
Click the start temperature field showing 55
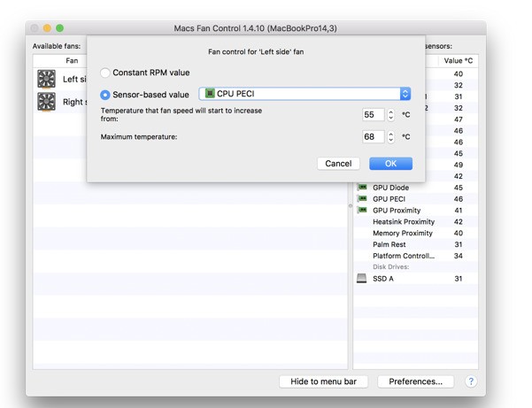[x=374, y=115]
